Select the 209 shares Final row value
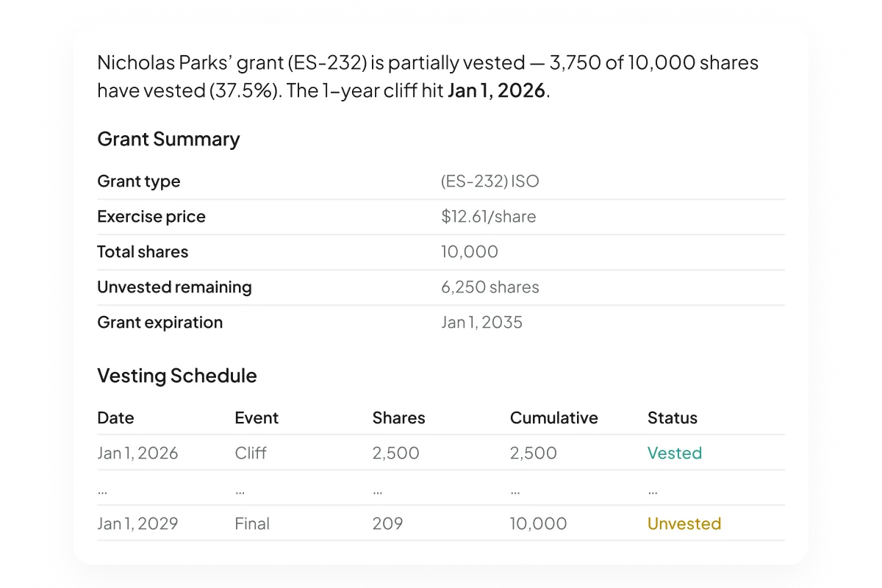 click(387, 523)
